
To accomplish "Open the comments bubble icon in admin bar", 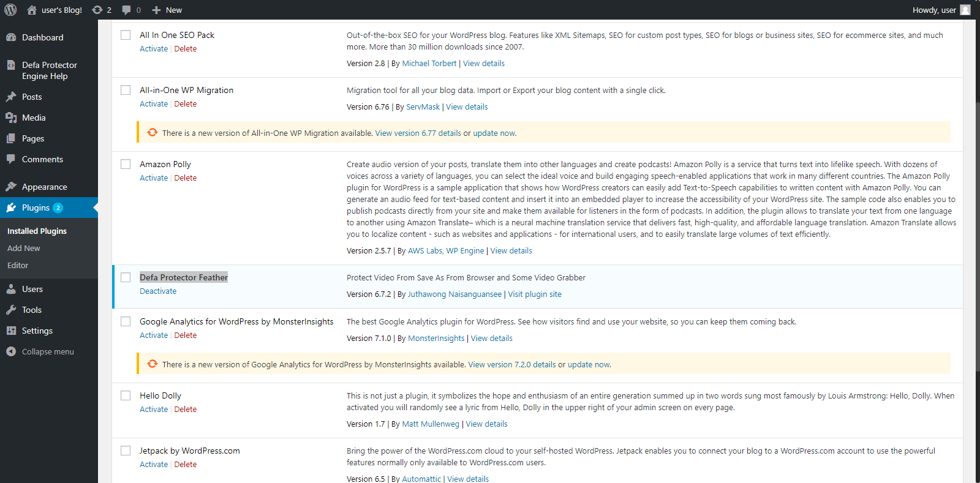I will tap(126, 10).
